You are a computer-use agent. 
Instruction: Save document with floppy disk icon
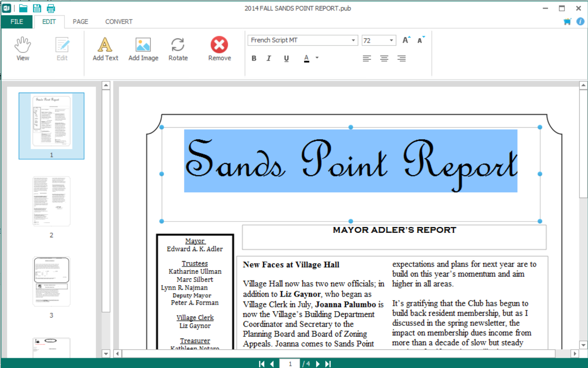coord(37,8)
